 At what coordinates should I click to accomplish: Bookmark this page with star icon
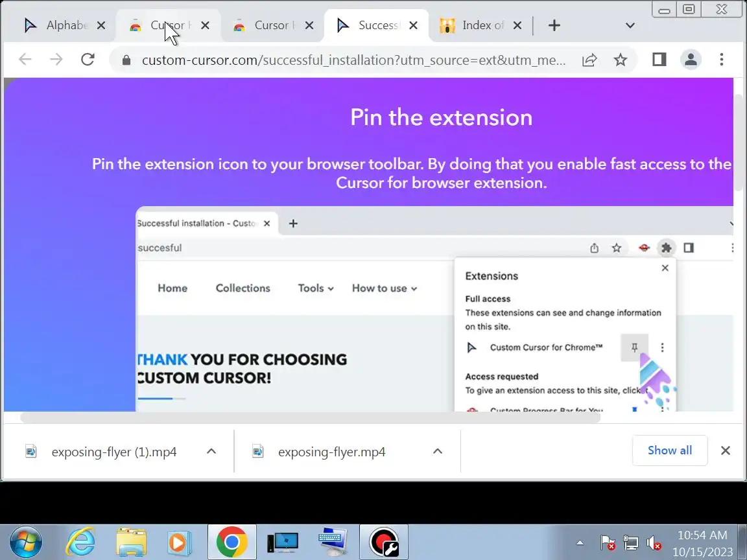621,60
